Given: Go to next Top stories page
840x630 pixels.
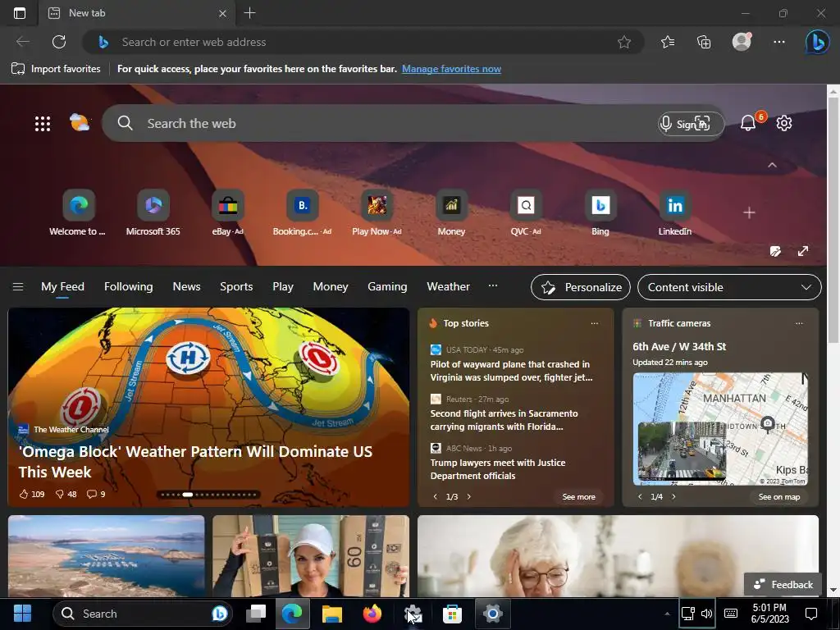Looking at the screenshot, I should (468, 496).
